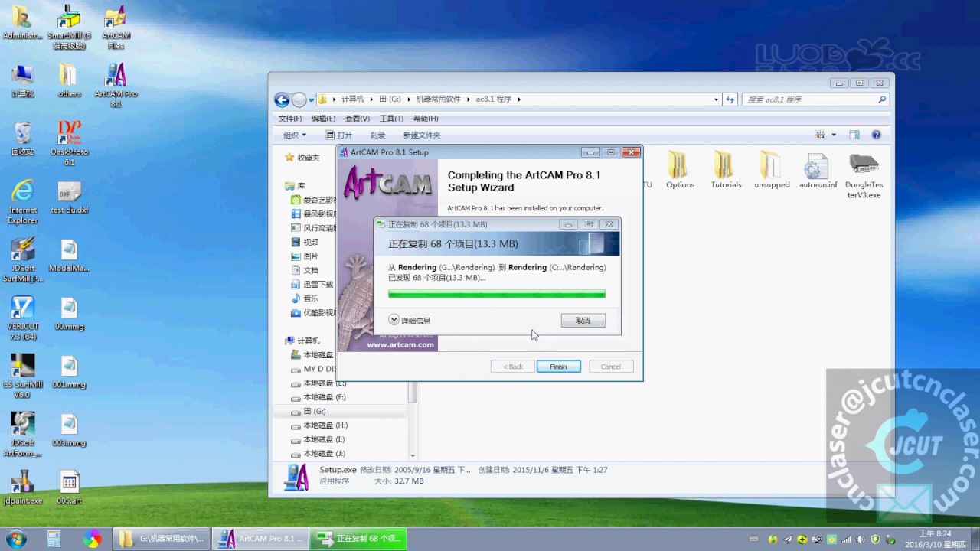Click the Explorer help icon
980x551 pixels.
pyautogui.click(x=877, y=135)
